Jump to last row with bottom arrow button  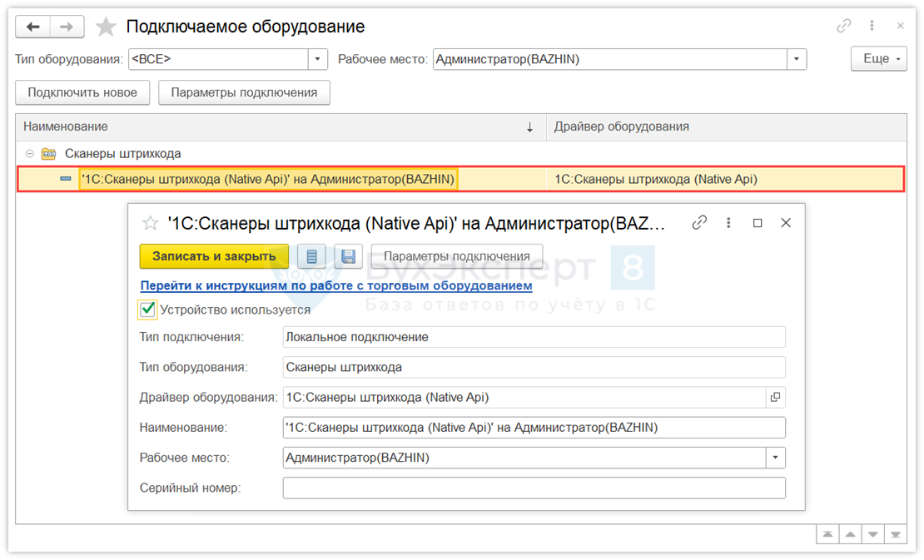coord(896,534)
